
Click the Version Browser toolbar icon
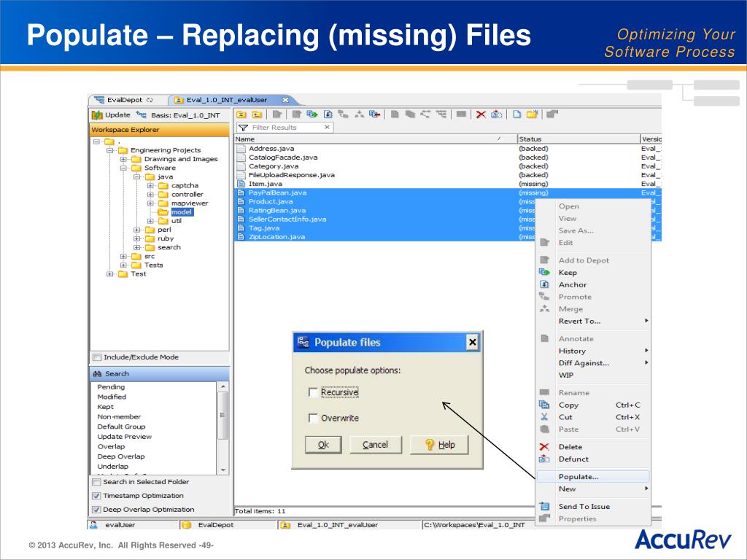(x=425, y=114)
